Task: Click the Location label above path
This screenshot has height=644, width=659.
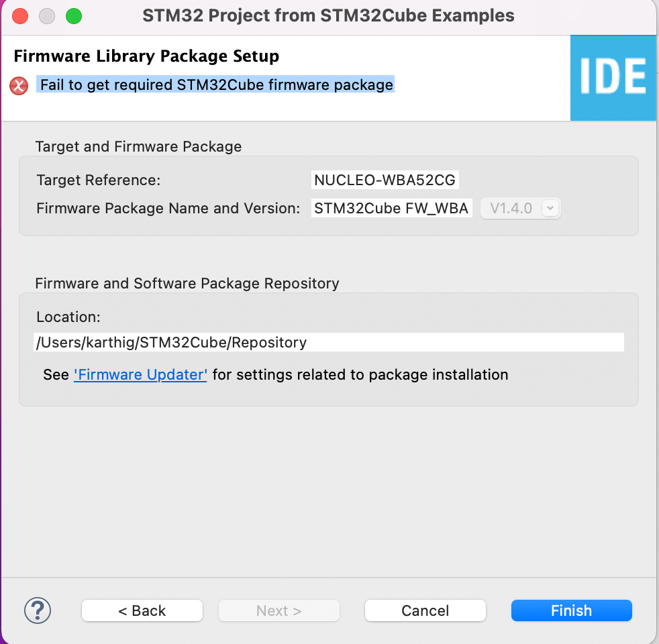Action: coord(68,317)
